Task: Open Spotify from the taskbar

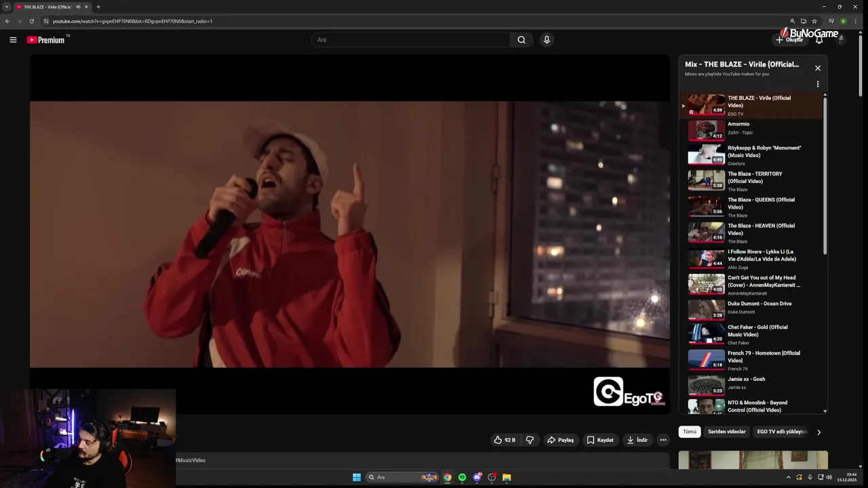Action: point(462,477)
